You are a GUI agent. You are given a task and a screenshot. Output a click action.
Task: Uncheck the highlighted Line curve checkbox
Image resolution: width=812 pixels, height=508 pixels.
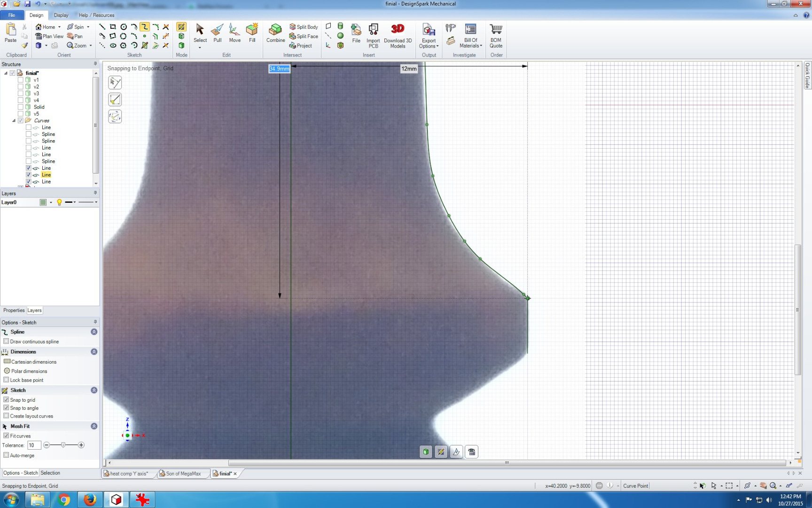pos(29,175)
